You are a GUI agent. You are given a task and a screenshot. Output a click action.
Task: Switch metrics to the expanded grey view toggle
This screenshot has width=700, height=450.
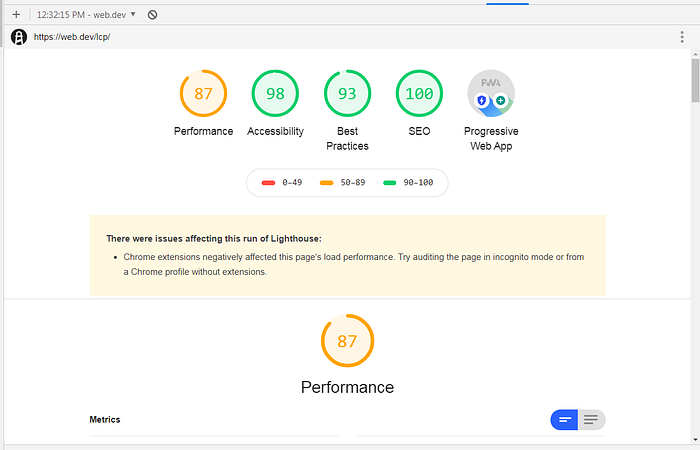[x=592, y=420]
